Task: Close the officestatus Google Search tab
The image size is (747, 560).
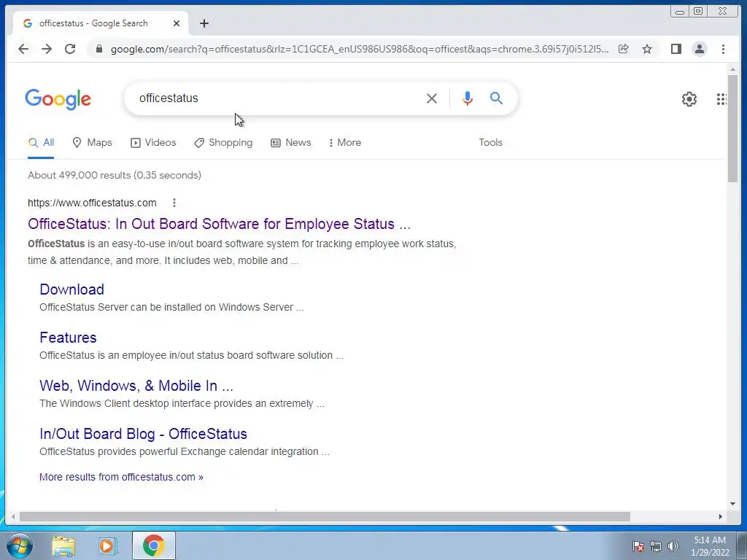Action: (177, 23)
